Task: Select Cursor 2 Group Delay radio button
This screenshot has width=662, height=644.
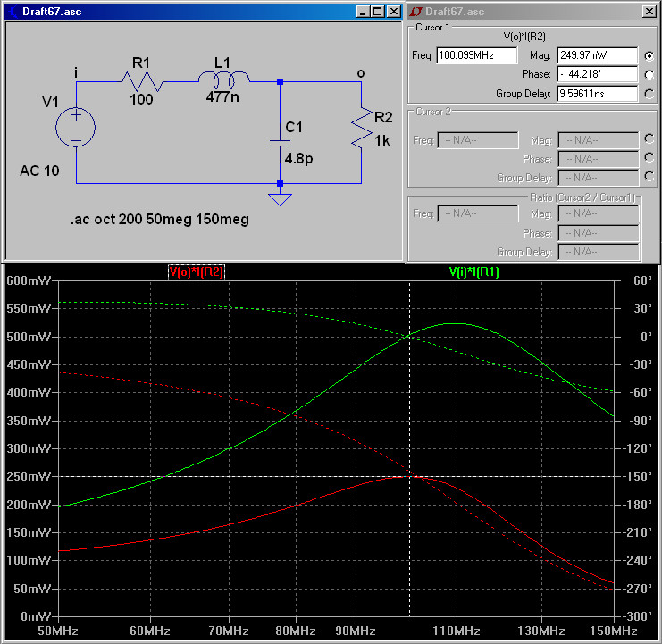Action: (x=649, y=176)
